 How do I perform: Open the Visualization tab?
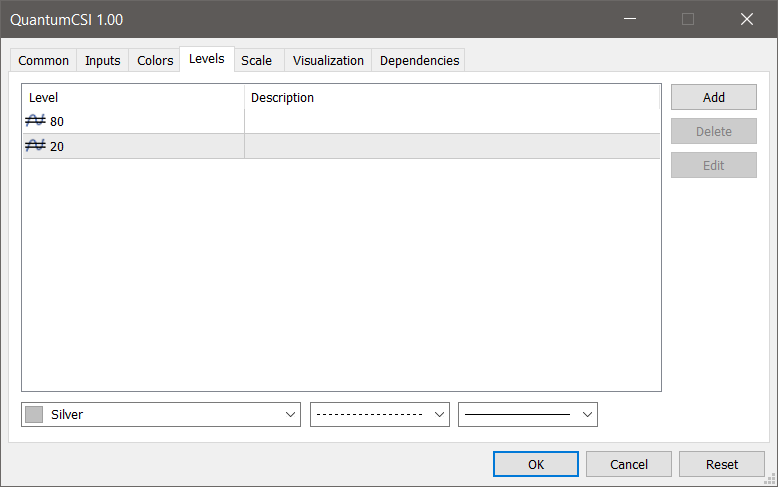click(328, 60)
